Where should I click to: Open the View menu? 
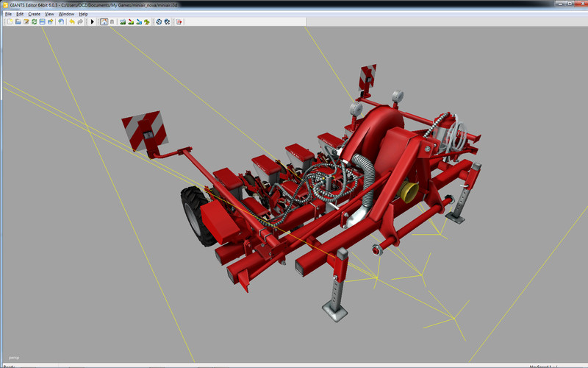(x=49, y=14)
